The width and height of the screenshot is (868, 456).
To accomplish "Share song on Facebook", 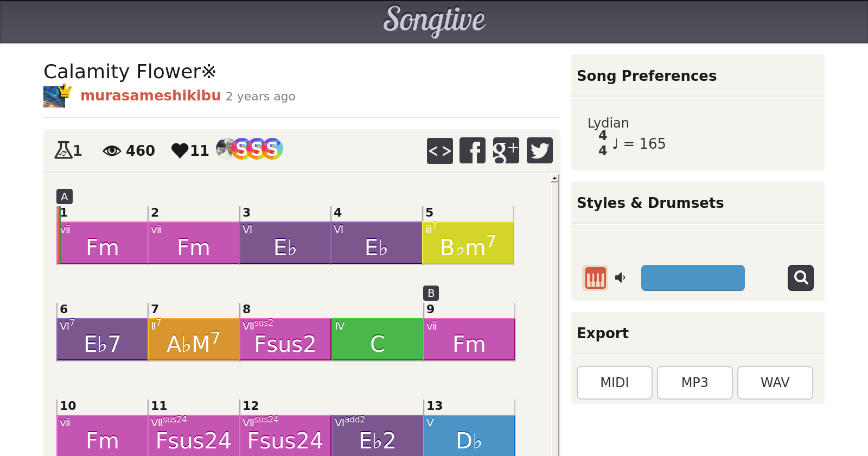I will coord(473,150).
